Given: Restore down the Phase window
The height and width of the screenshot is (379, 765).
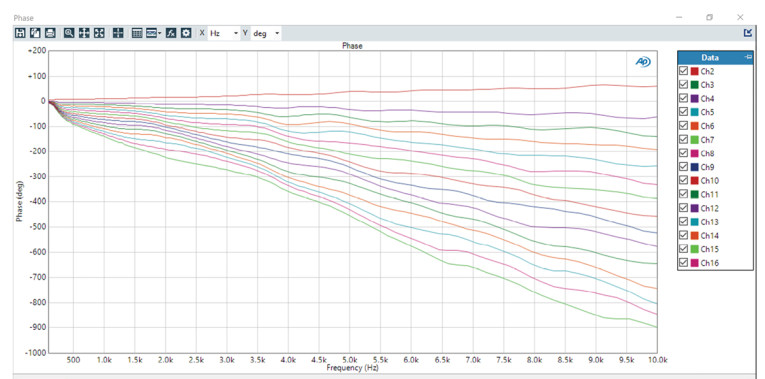Looking at the screenshot, I should (709, 18).
